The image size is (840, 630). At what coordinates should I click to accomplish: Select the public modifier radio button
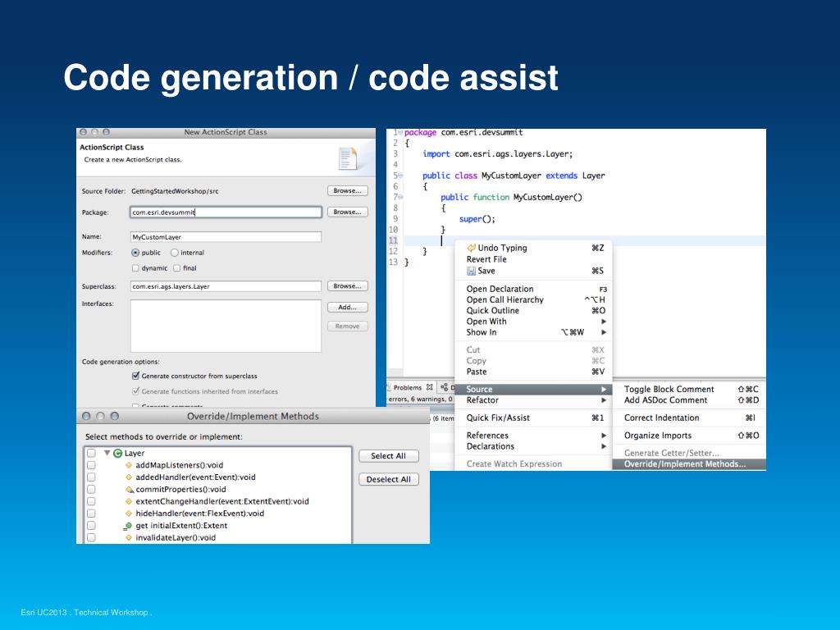tap(135, 253)
